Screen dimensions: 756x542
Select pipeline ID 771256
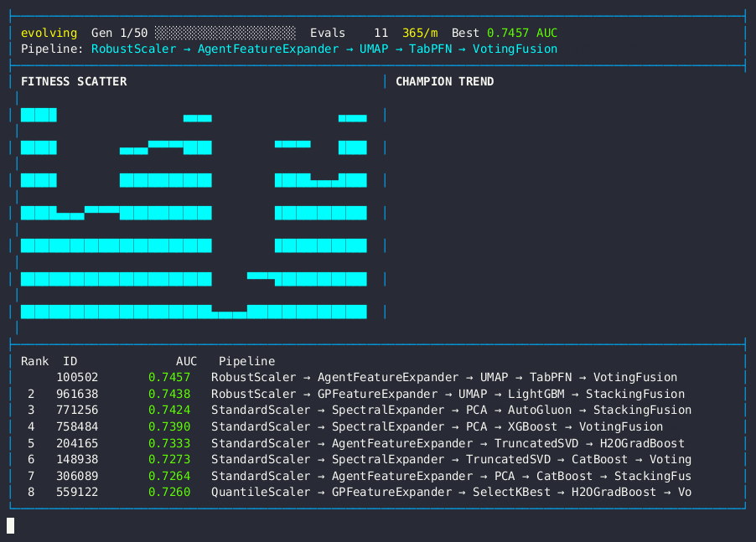pyautogui.click(x=77, y=410)
